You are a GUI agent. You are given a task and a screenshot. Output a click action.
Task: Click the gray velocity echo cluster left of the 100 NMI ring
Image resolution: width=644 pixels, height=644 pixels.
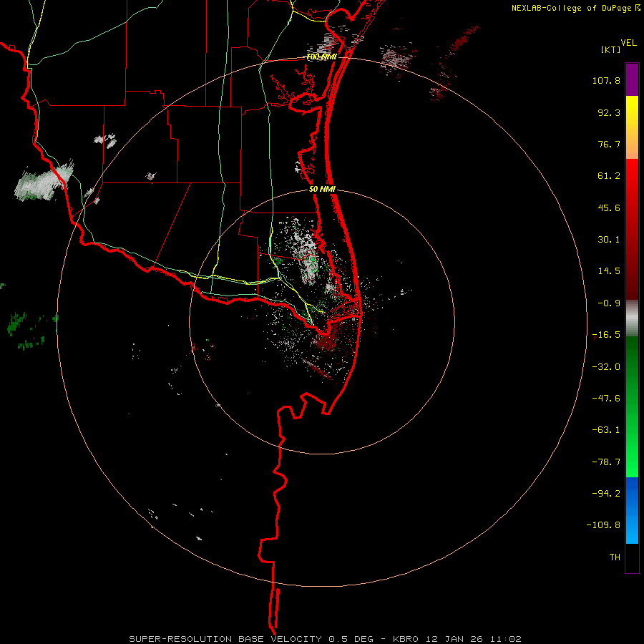44,182
